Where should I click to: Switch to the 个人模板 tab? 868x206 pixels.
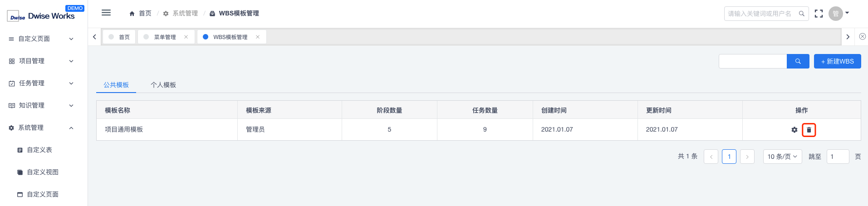[163, 85]
